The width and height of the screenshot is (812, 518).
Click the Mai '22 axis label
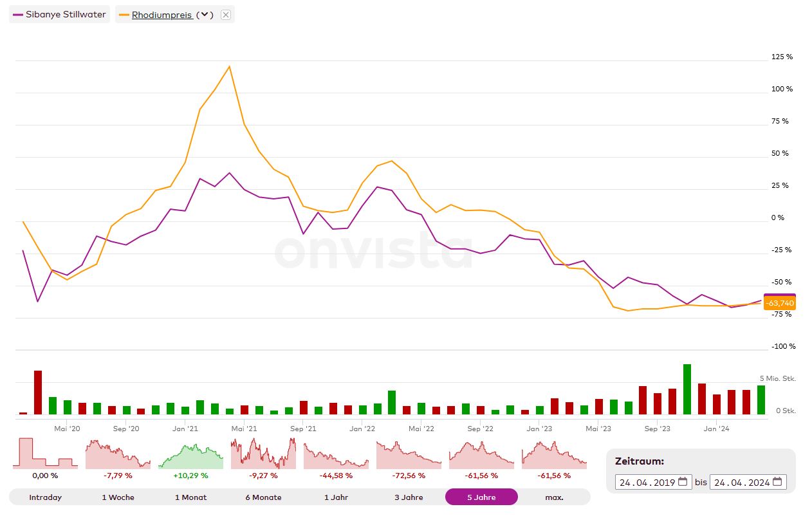[421, 428]
